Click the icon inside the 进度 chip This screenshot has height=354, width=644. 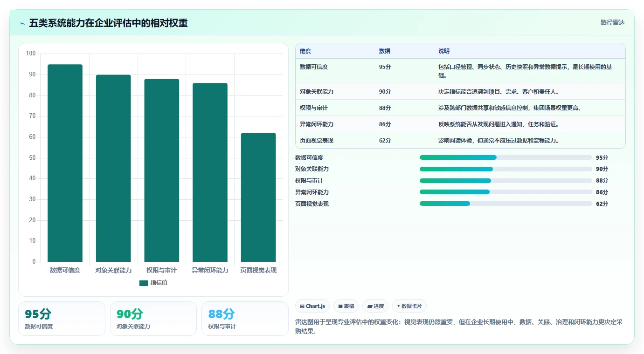click(370, 306)
